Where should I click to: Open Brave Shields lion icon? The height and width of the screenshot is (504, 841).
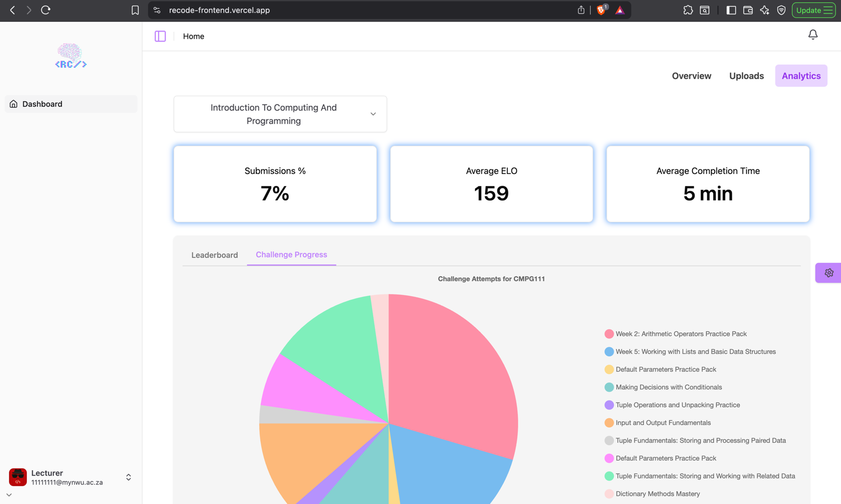coord(601,10)
